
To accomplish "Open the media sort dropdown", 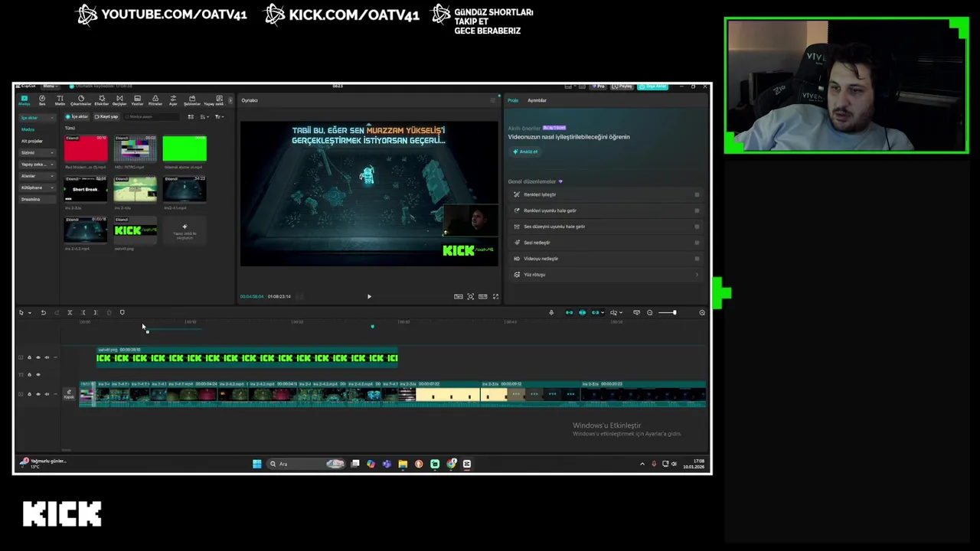I will coord(204,116).
